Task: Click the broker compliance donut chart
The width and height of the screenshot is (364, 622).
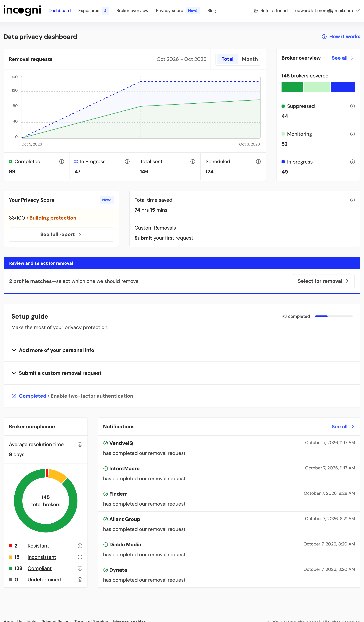Action: point(46,501)
